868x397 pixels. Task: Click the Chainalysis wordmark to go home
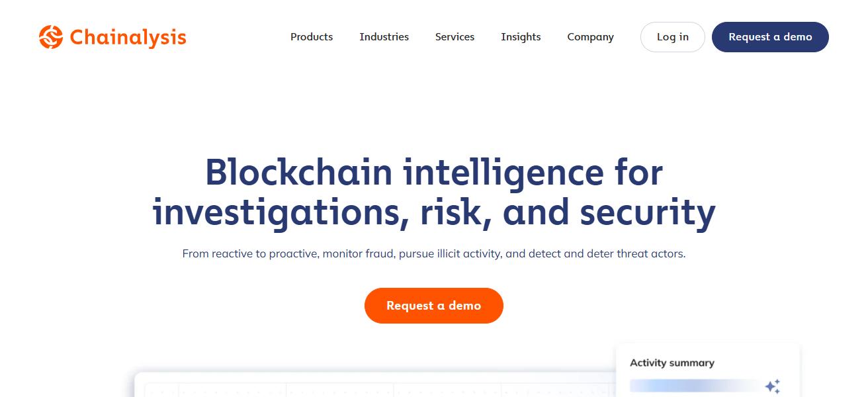[127, 37]
